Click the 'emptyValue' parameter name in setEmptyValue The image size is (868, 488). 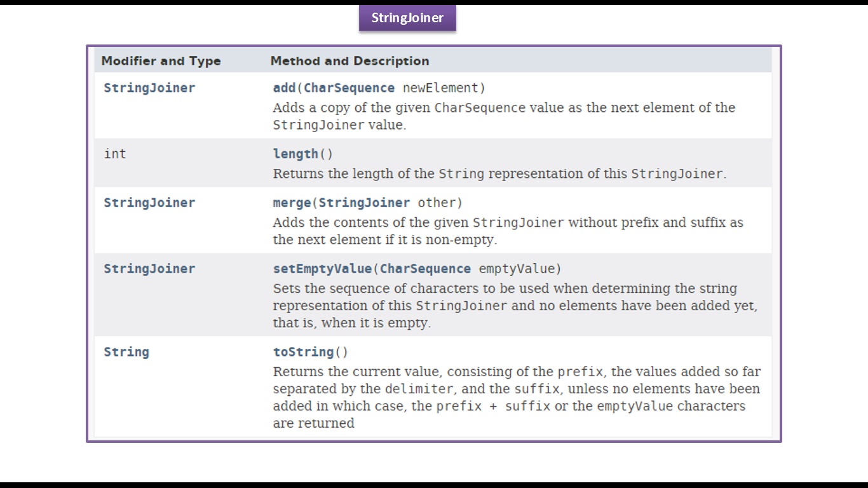(x=517, y=268)
